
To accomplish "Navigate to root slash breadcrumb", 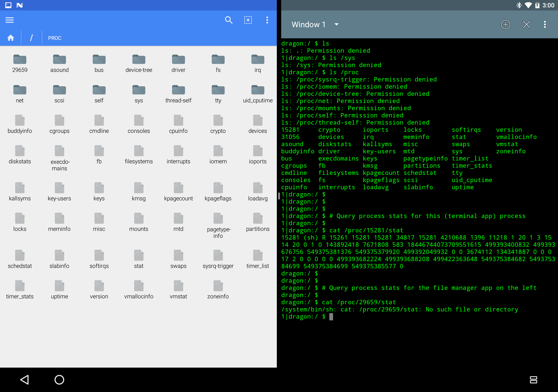I will pos(31,38).
